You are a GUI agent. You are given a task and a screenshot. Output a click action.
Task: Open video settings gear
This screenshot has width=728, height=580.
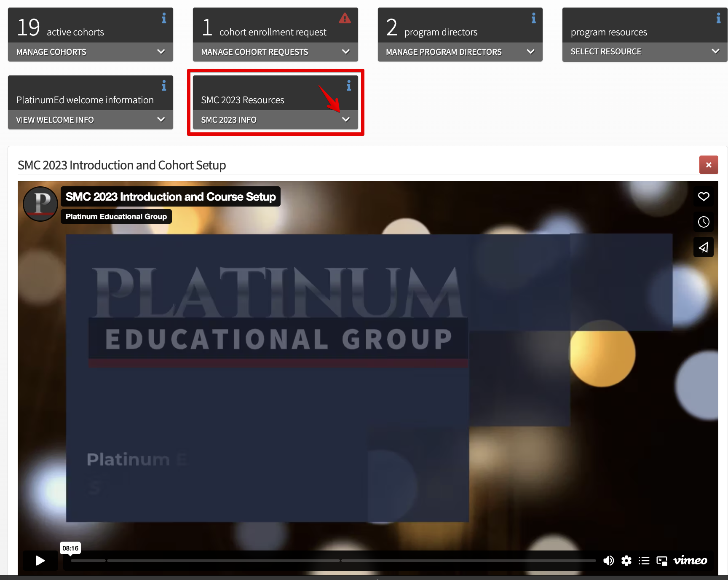626,561
